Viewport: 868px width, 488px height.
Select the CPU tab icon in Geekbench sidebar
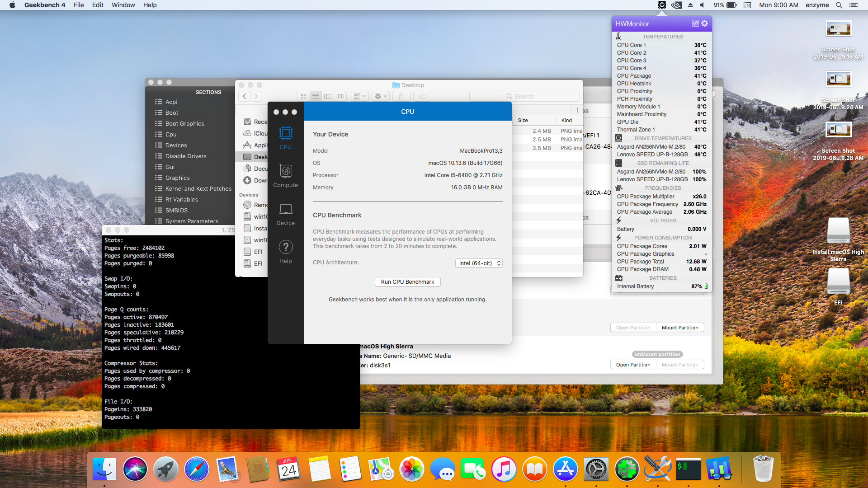click(285, 134)
